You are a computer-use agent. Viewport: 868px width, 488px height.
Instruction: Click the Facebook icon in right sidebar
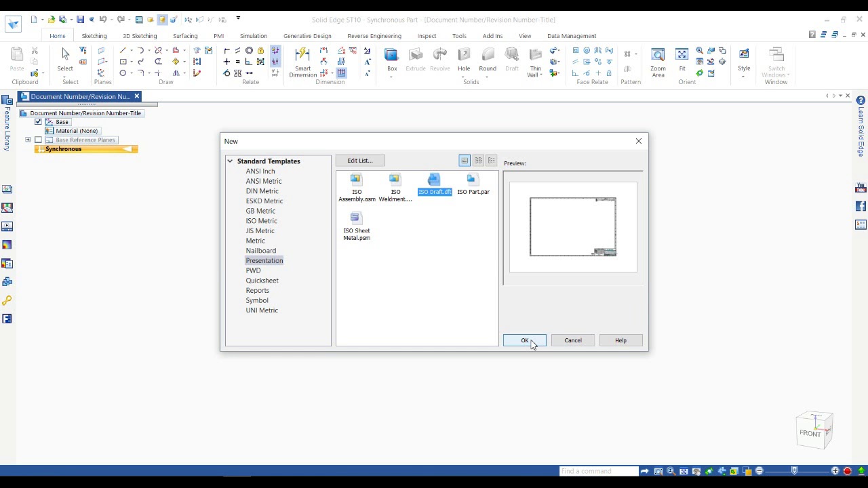click(861, 206)
